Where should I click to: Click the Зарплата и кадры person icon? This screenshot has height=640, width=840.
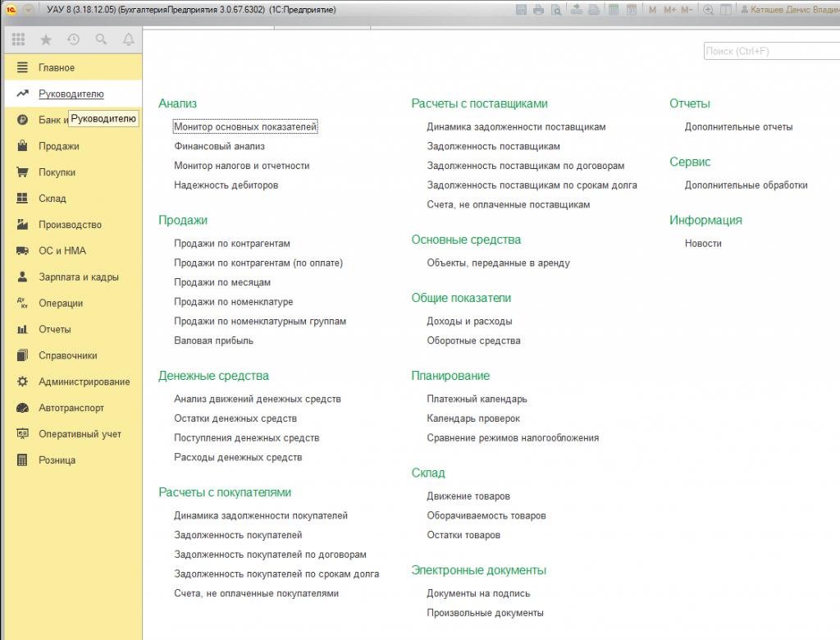click(22, 277)
